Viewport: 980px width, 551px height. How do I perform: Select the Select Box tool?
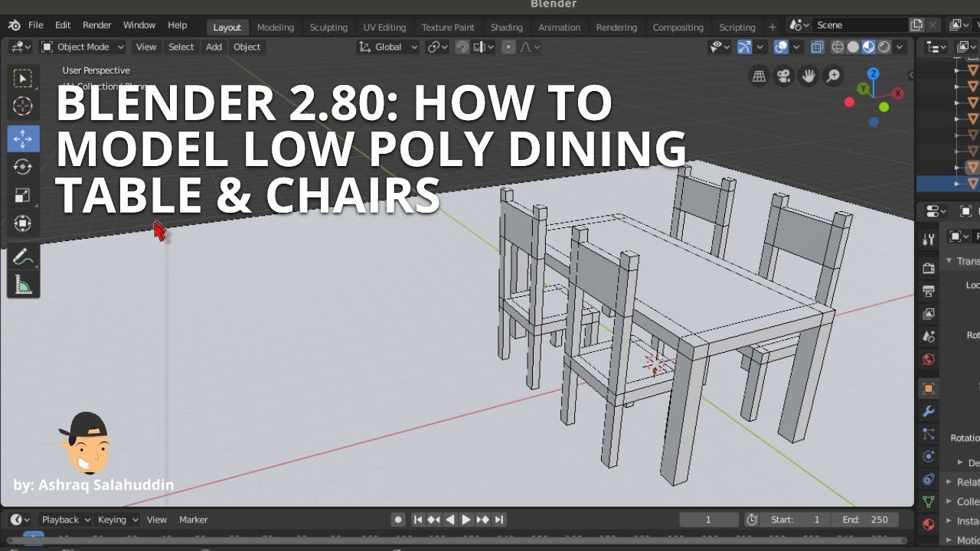(23, 79)
